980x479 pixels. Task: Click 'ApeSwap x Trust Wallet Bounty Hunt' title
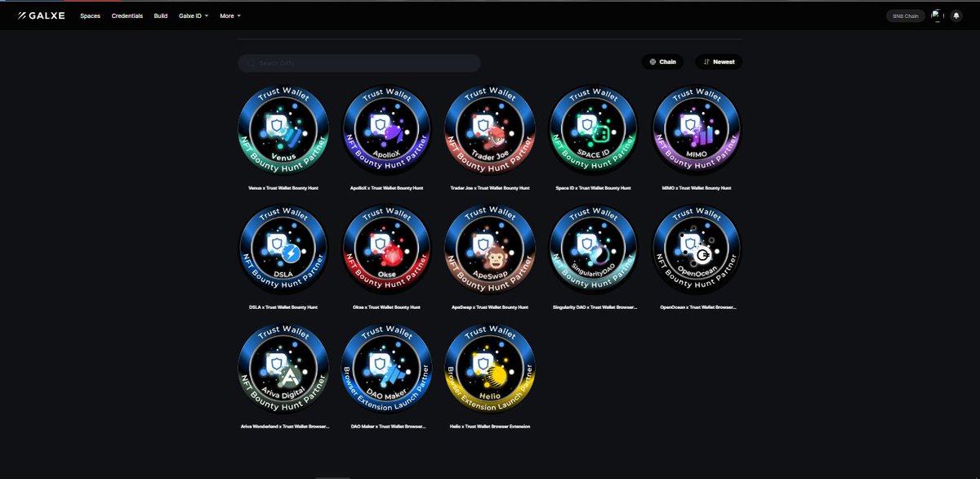(x=490, y=307)
